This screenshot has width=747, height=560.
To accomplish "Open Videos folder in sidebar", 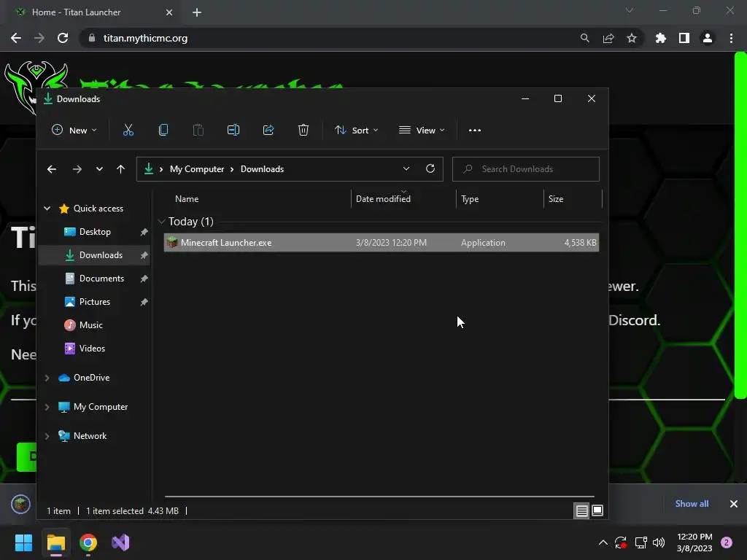I will point(92,349).
